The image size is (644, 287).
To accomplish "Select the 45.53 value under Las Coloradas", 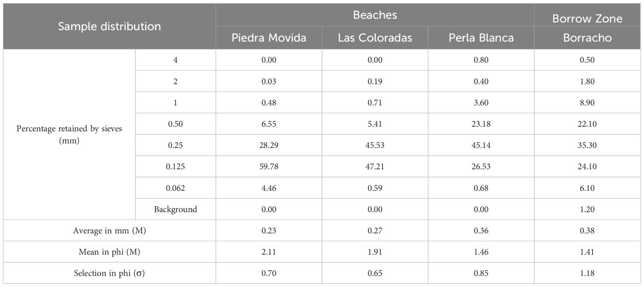I will pyautogui.click(x=375, y=145).
